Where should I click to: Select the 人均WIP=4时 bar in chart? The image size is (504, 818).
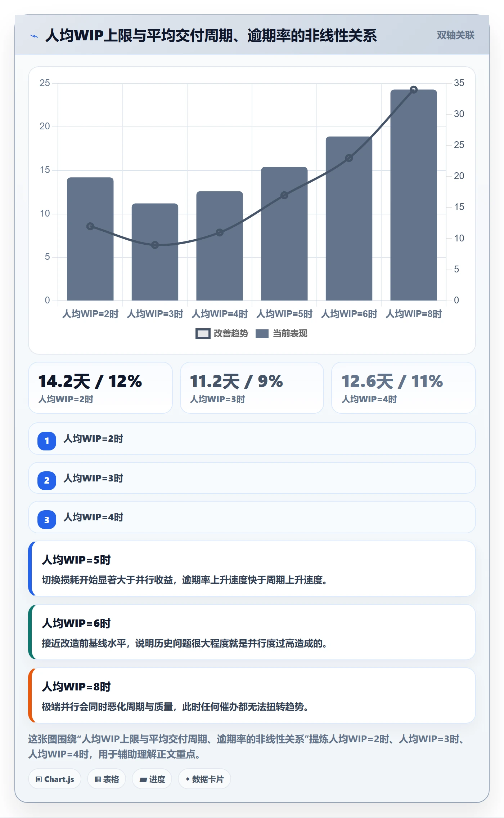(x=220, y=246)
